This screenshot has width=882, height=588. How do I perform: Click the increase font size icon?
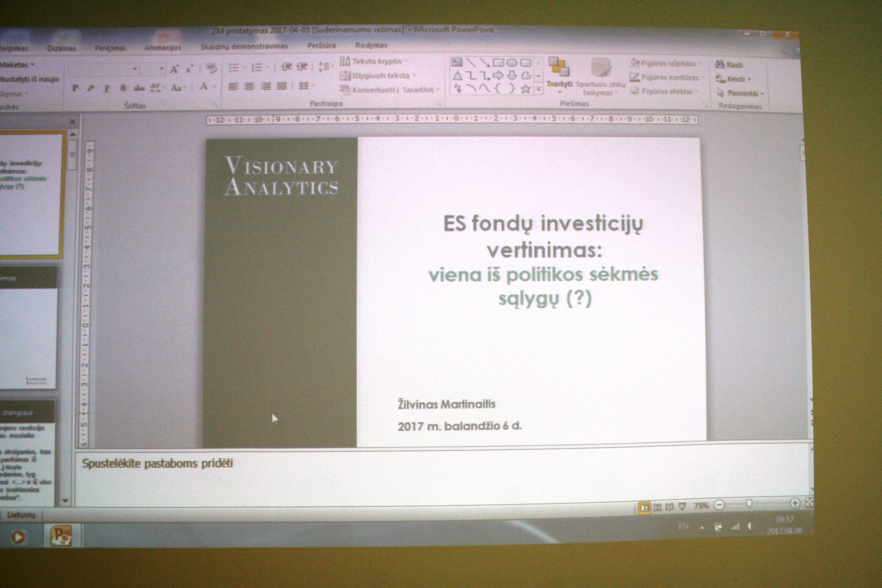tap(174, 69)
